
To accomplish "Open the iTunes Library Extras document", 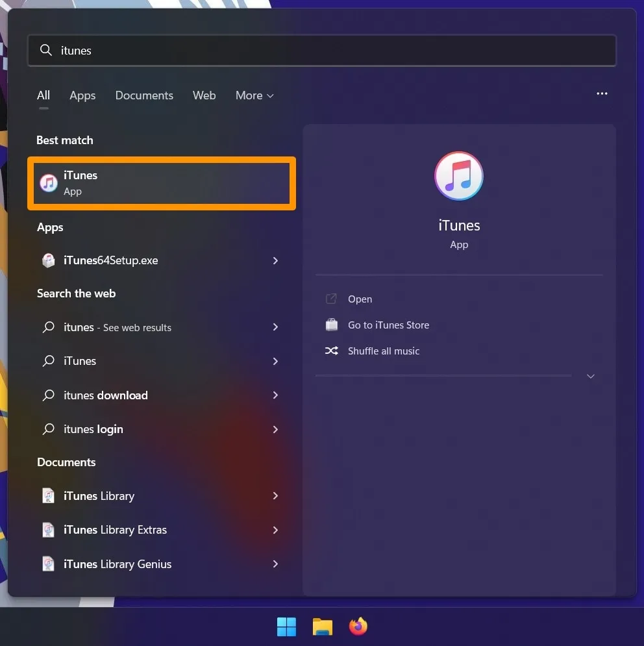I will click(162, 530).
